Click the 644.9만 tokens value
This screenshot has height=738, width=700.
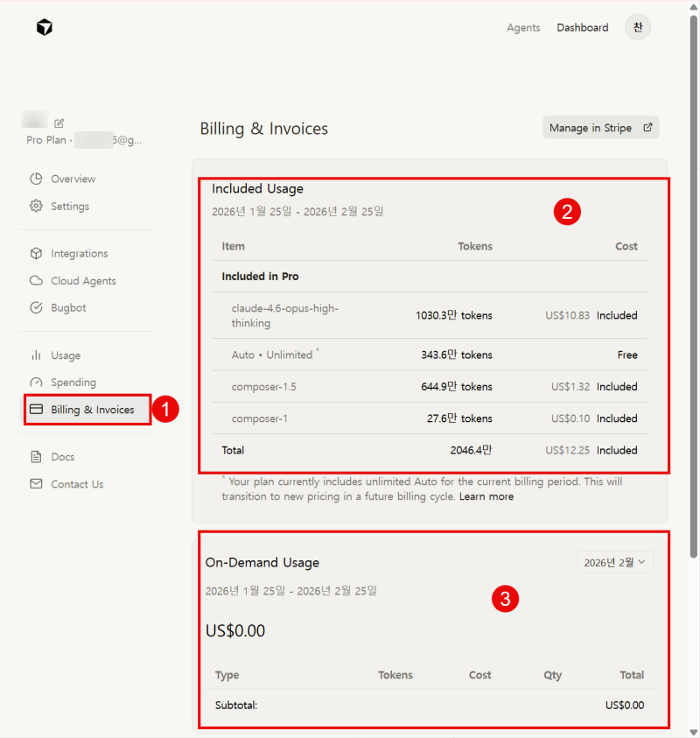point(457,386)
